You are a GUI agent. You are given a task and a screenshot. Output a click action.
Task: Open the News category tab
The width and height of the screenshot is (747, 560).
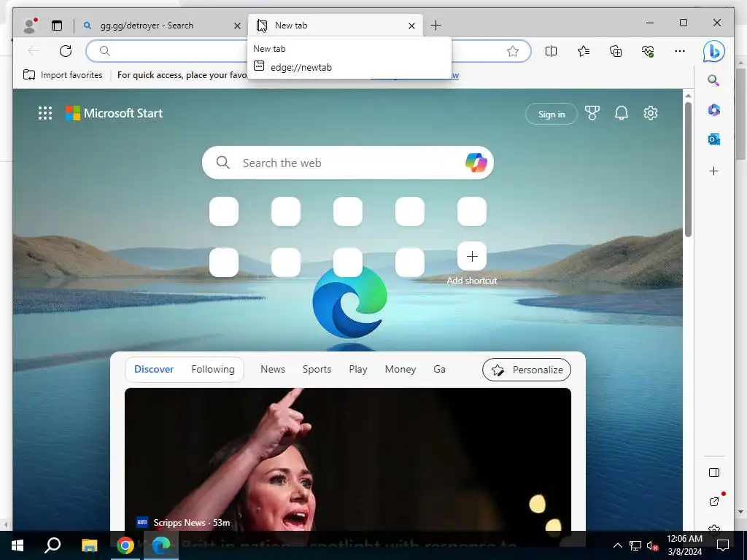click(273, 369)
